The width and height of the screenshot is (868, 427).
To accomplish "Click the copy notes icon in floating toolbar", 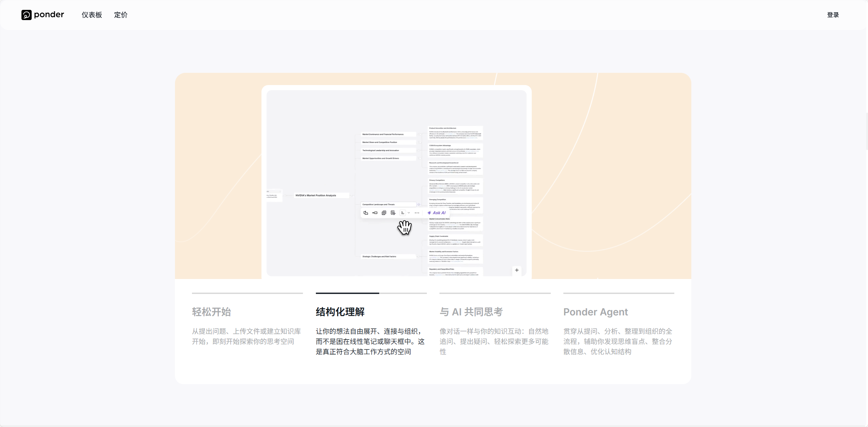I will (384, 213).
